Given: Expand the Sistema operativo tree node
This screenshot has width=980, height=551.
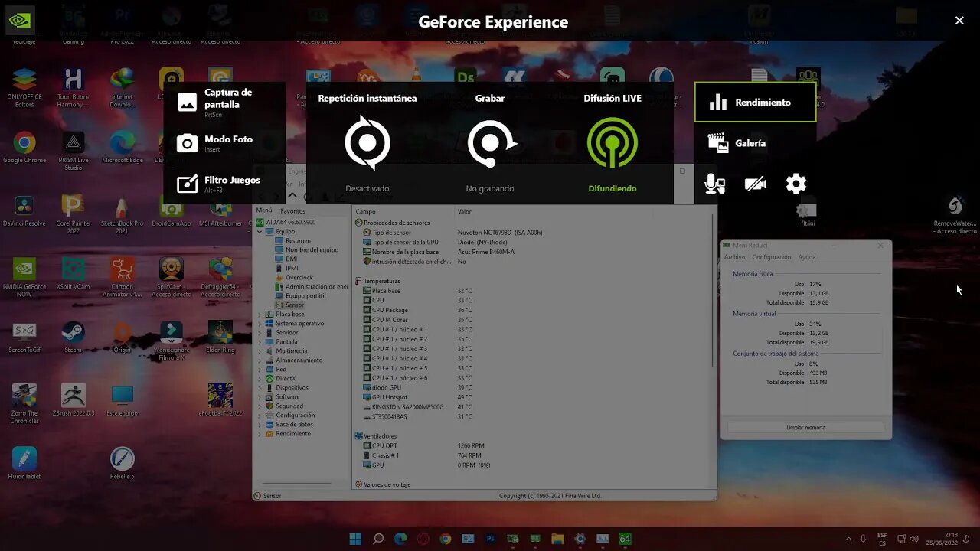Looking at the screenshot, I should click(x=260, y=323).
